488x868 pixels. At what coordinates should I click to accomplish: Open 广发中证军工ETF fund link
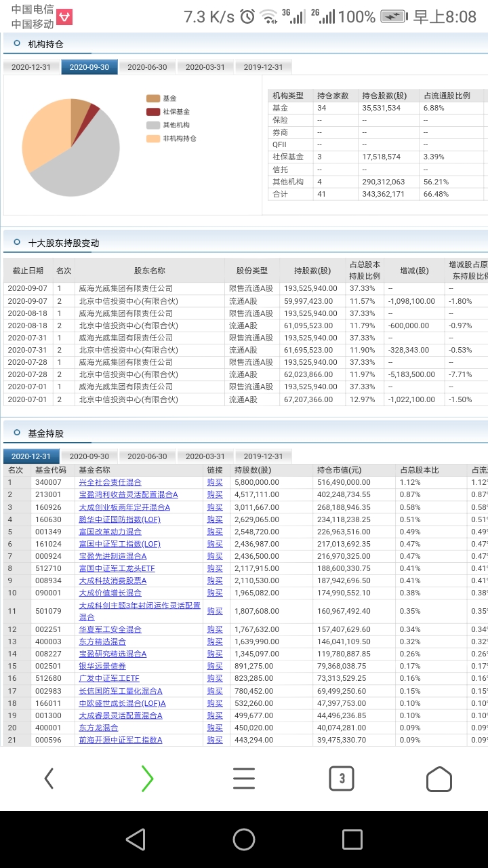pyautogui.click(x=109, y=678)
